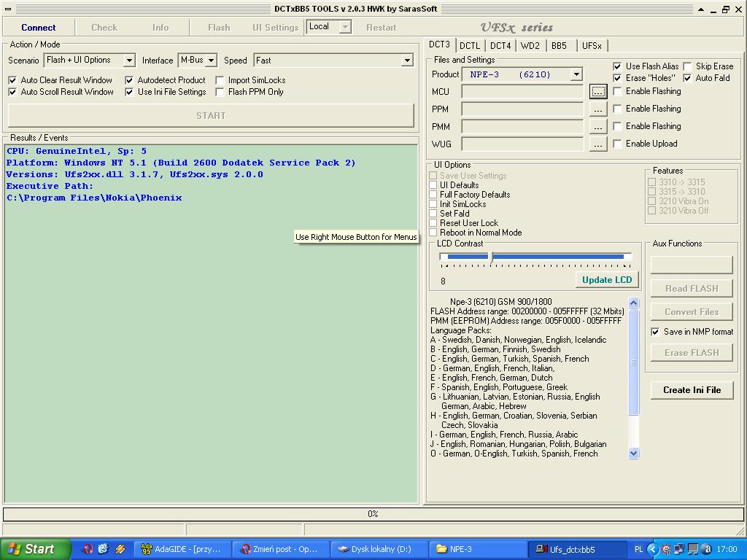Click the product info scroll up arrow

[x=634, y=303]
